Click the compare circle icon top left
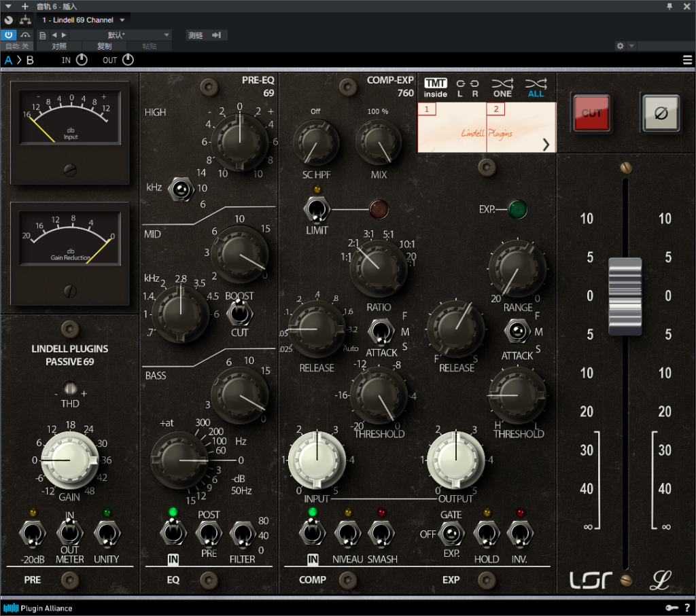This screenshot has width=696, height=616. [x=8, y=20]
